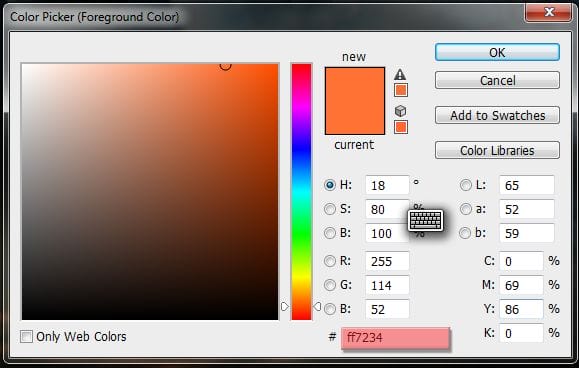
Task: Click the R field showing 255
Action: pos(387,261)
